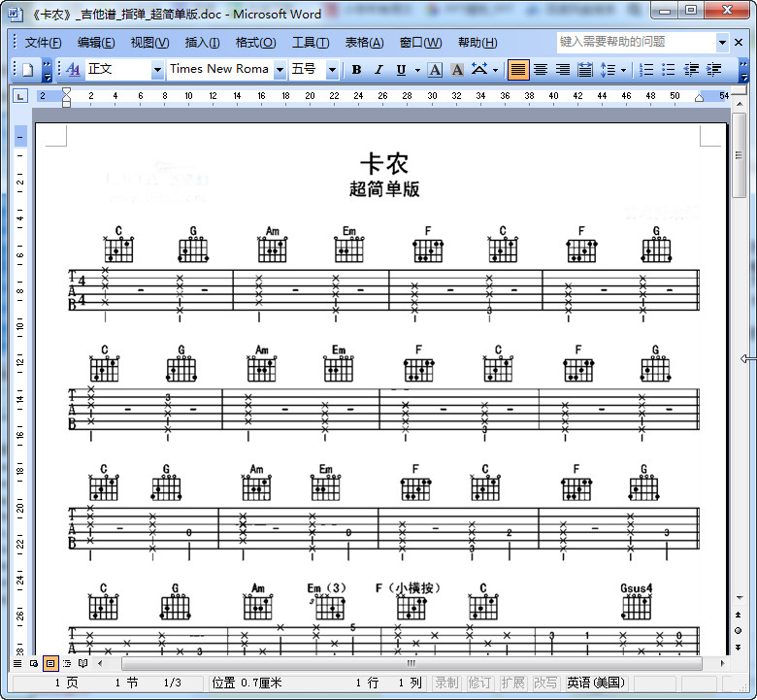757x700 pixels.
Task: Click the vertical scroll down arrow
Action: [x=740, y=598]
